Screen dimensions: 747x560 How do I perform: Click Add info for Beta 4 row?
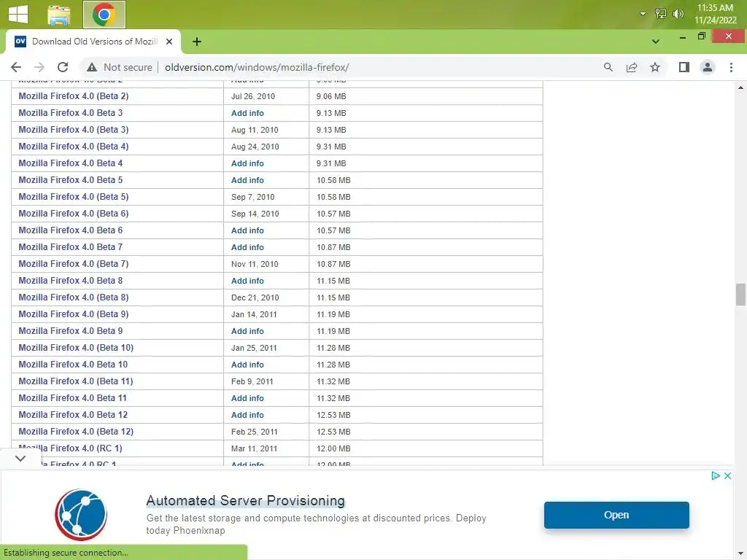point(247,163)
